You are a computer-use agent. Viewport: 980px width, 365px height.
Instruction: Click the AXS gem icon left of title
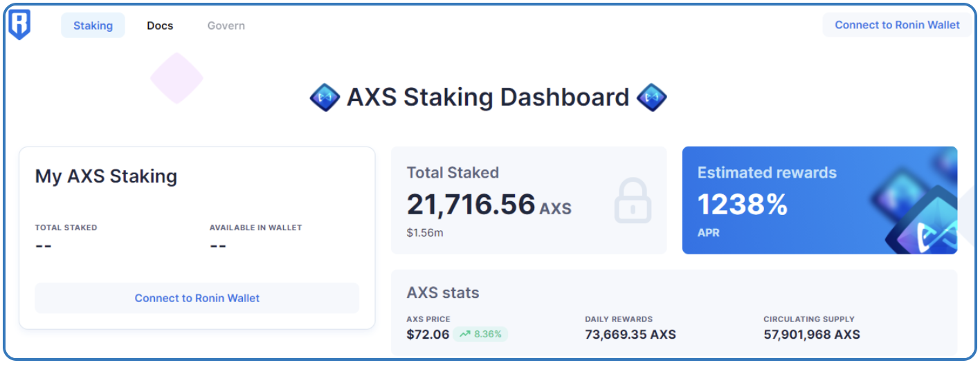coord(325,97)
